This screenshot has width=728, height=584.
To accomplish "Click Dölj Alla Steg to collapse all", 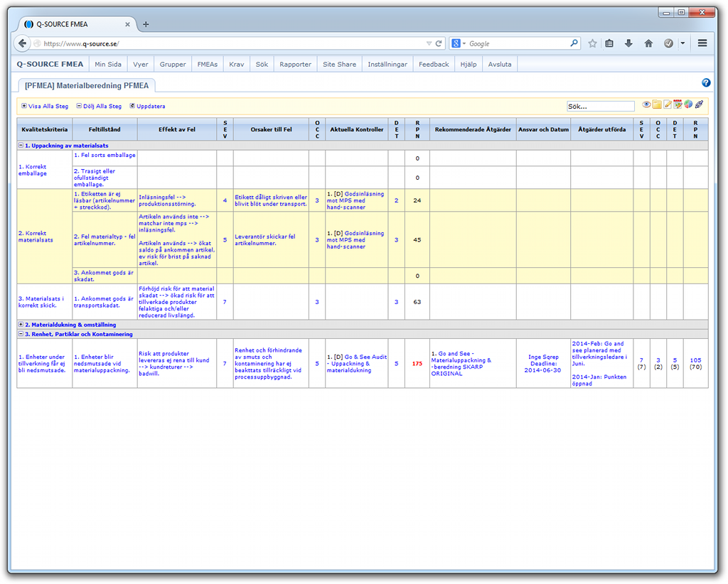I will 99,107.
